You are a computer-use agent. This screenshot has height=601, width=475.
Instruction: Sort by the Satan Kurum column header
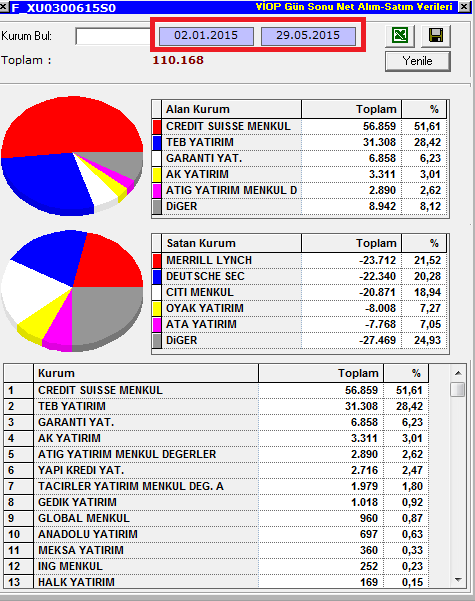coord(232,243)
